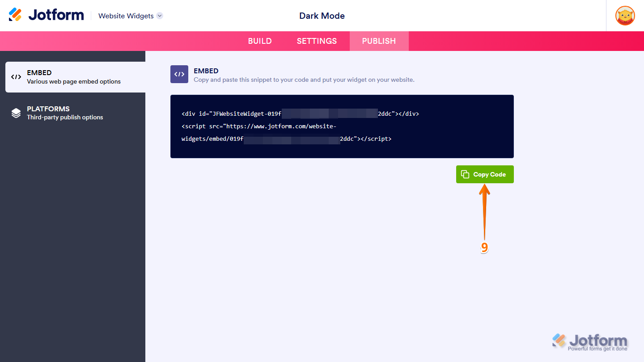Viewport: 644px width, 362px height.
Task: Click the purple EMBED heading icon
Action: coord(179,74)
